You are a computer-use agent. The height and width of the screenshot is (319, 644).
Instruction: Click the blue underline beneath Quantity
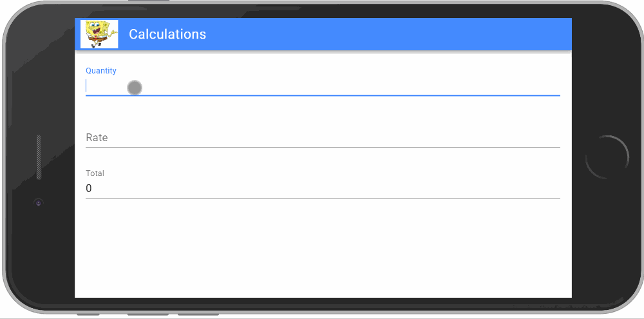pyautogui.click(x=322, y=95)
